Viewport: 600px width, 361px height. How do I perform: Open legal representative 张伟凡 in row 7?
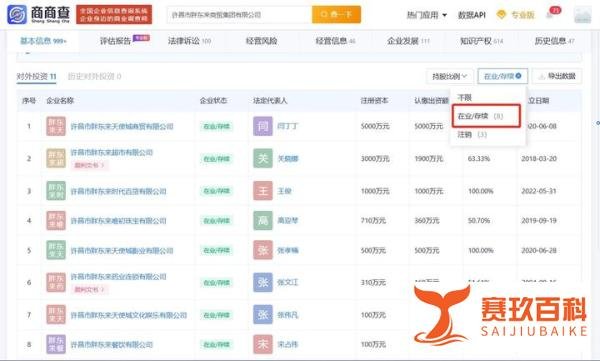coord(288,315)
